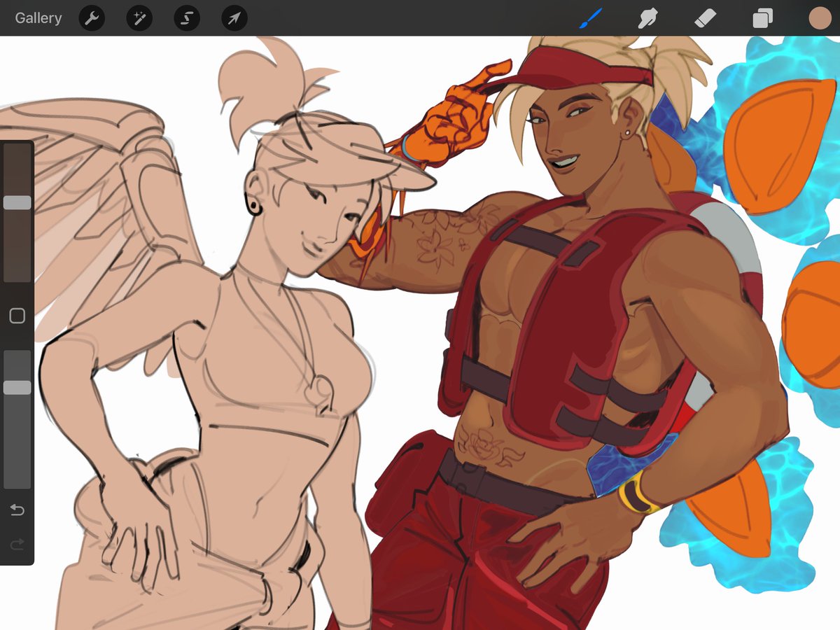Select the Eraser tool
This screenshot has height=630, width=840.
pos(705,18)
